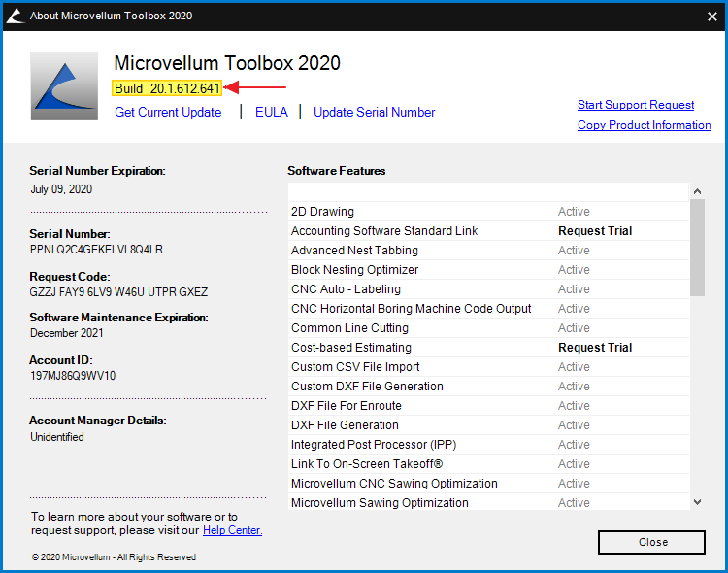The image size is (728, 573).
Task: Select Microvellum CNC Sawing Optimization row
Action: click(488, 484)
